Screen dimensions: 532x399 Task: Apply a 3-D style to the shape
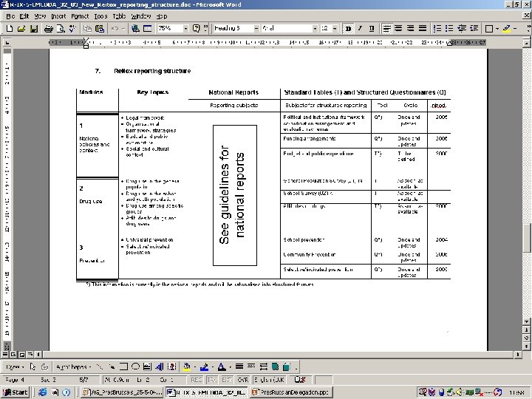click(287, 366)
